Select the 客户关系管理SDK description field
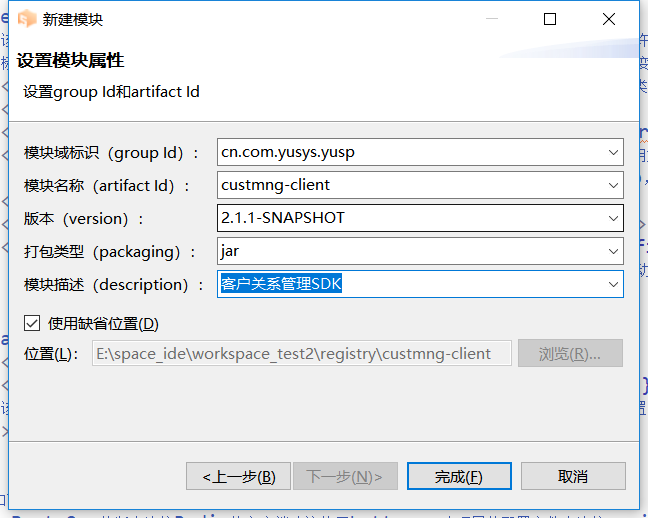Image resolution: width=648 pixels, height=518 pixels. pyautogui.click(x=410, y=284)
